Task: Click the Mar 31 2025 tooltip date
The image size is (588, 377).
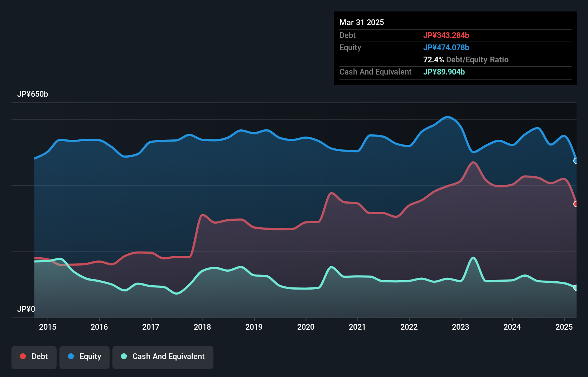Action: pos(362,22)
